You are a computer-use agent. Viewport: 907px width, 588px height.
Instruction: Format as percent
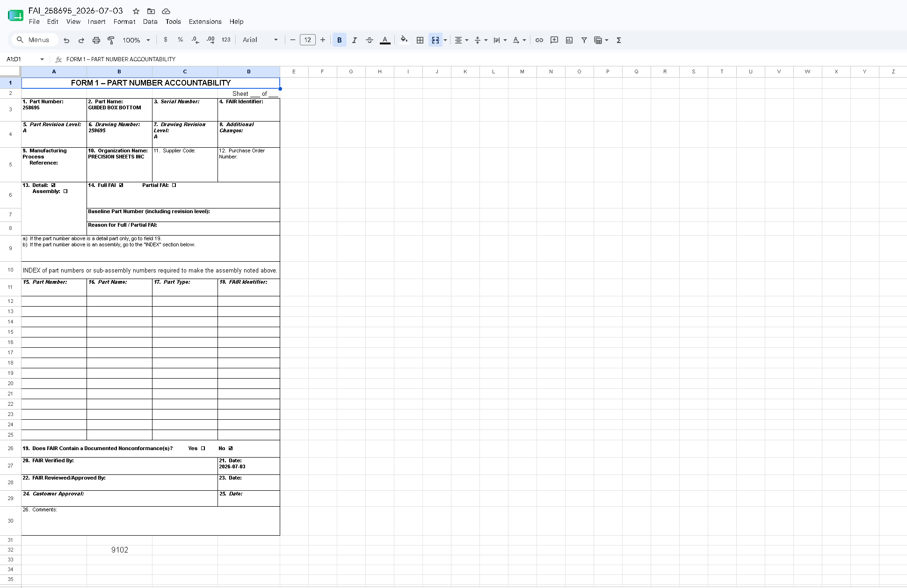point(181,40)
